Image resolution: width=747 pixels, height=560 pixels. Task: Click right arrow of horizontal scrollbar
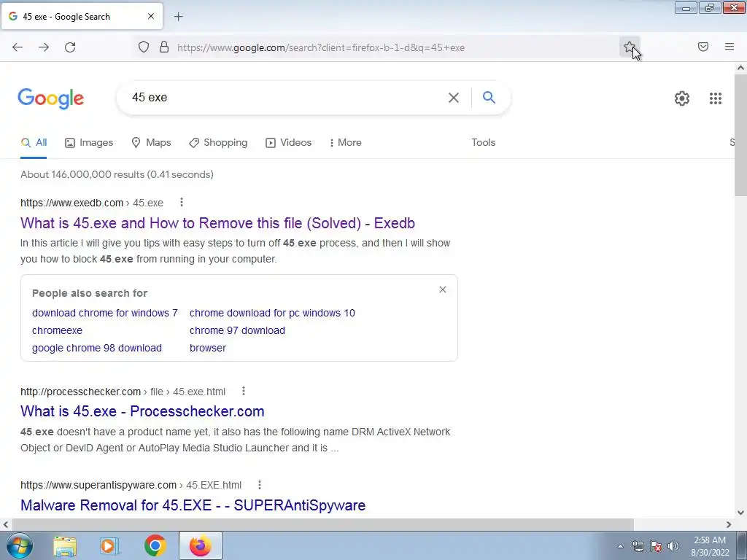click(729, 524)
